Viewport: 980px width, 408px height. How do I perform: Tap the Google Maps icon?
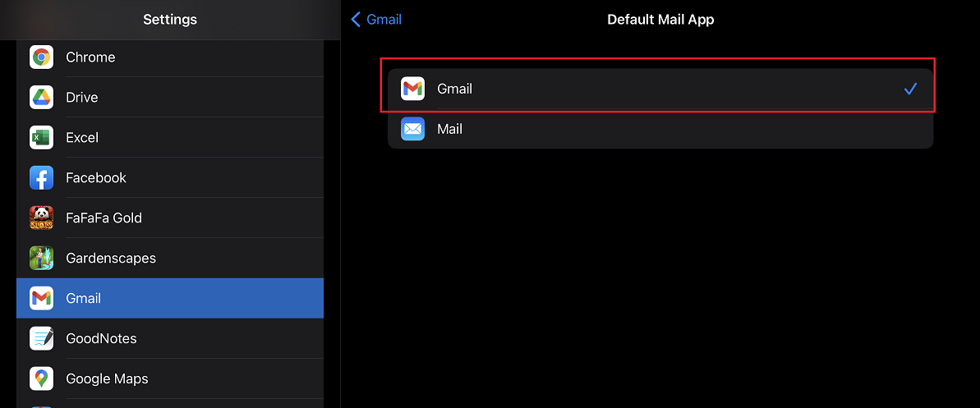pyautogui.click(x=41, y=378)
